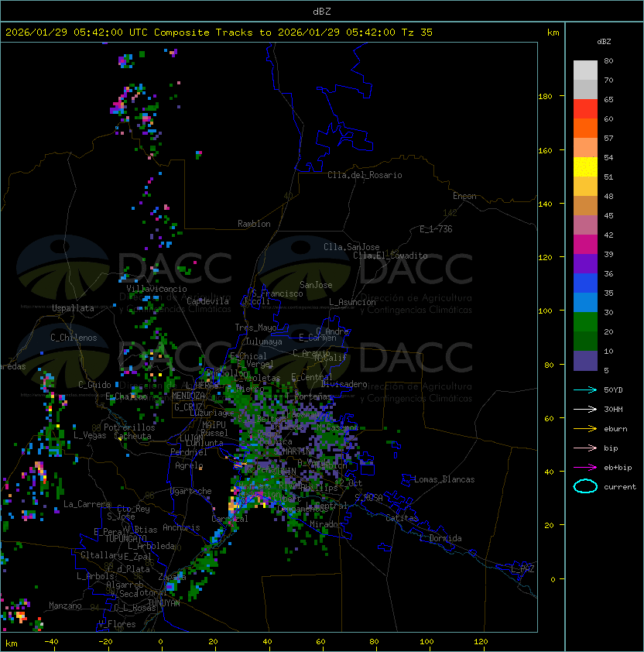This screenshot has height=652, width=644.
Task: Click the 'Composite Tracks' timestamp header line
Action: pos(219,33)
